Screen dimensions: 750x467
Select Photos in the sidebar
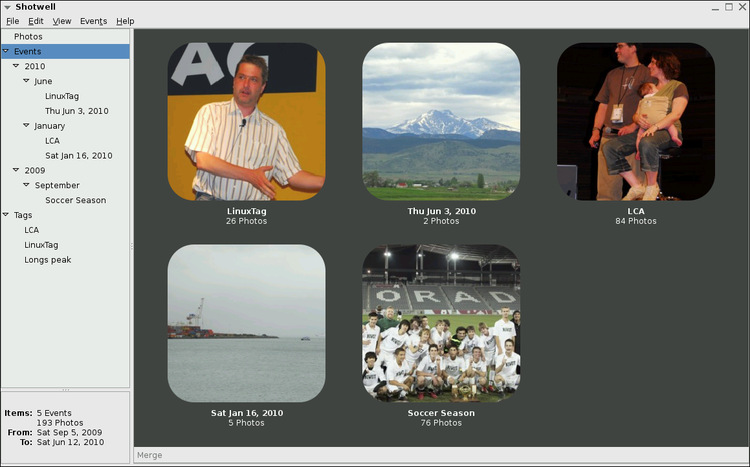point(65,36)
